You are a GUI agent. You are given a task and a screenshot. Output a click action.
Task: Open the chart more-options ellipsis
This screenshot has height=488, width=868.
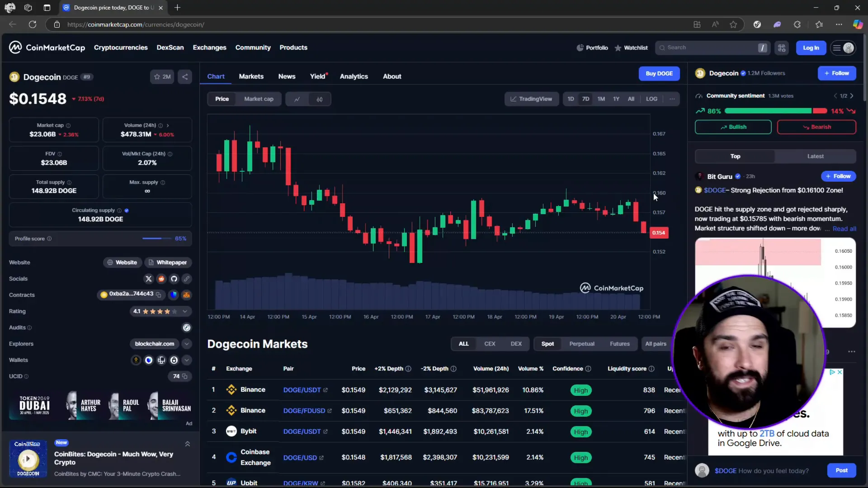672,99
